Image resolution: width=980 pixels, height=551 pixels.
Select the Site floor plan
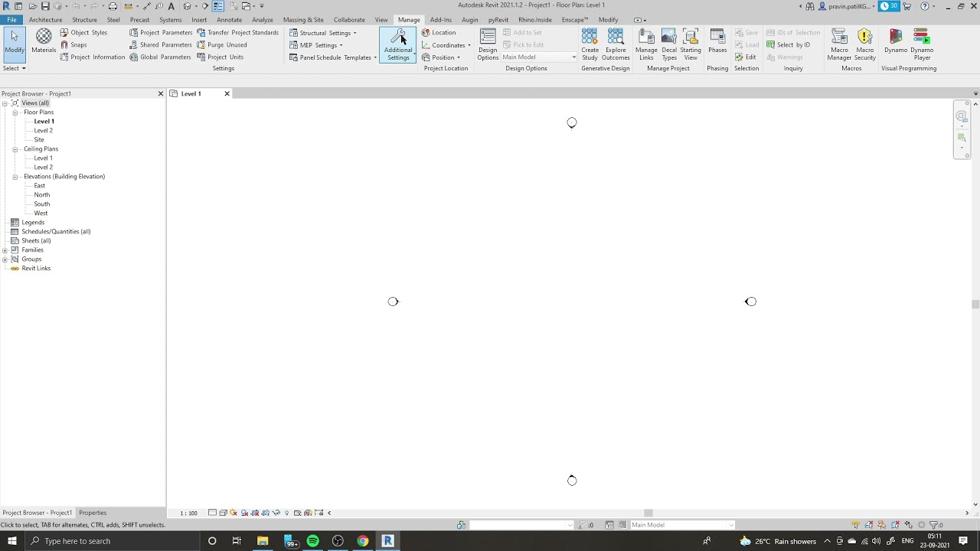click(x=39, y=140)
